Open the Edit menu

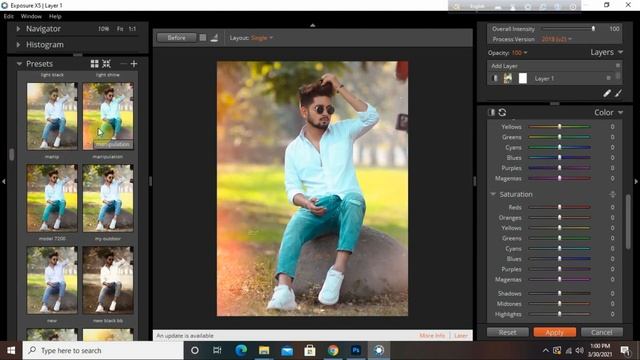(x=9, y=16)
